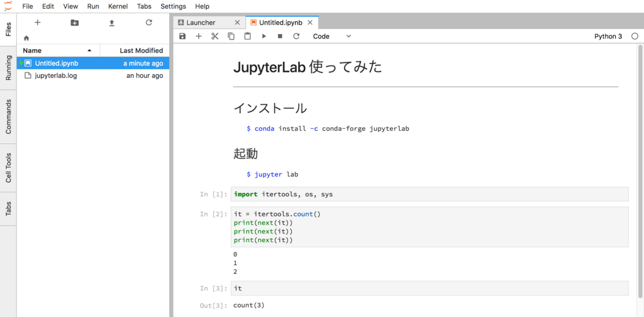The width and height of the screenshot is (644, 317).
Task: Open the Files sidebar panel
Action: coord(8,29)
